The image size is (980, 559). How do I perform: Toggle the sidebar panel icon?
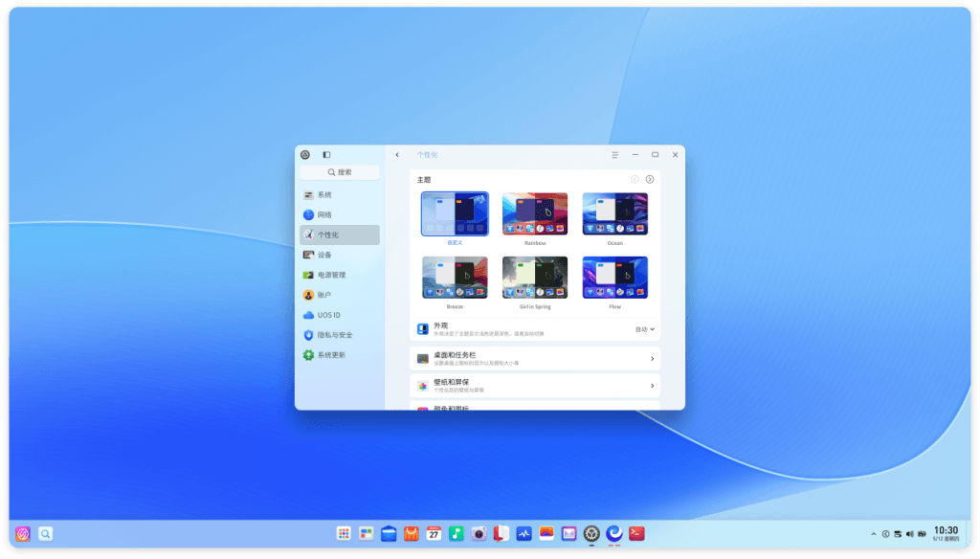point(326,154)
